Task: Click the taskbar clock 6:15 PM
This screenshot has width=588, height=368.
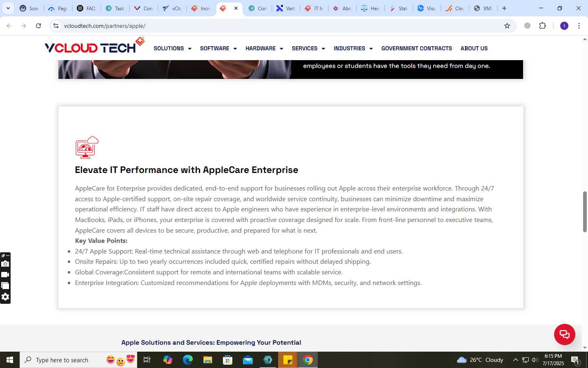Action: [x=553, y=360]
